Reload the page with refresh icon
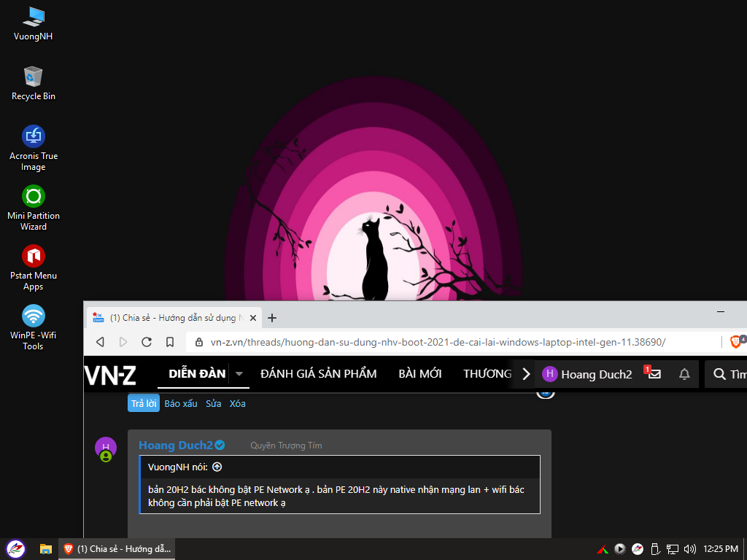Image resolution: width=747 pixels, height=560 pixels. (x=147, y=342)
